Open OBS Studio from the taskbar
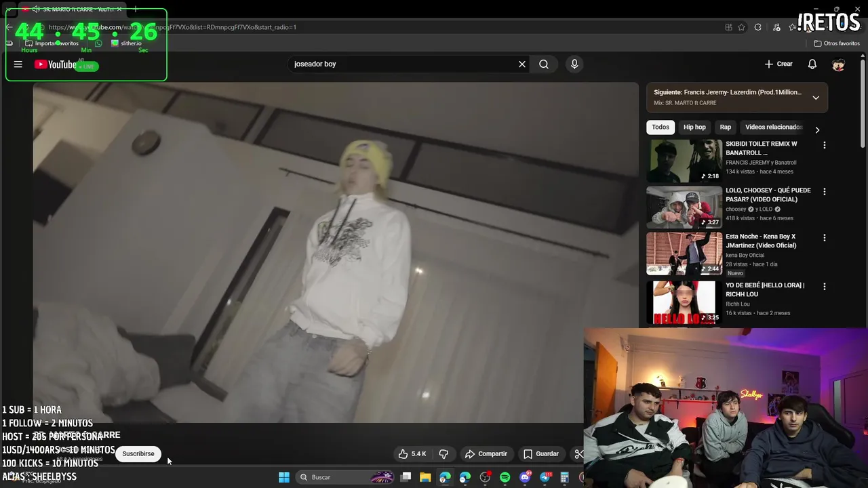Image resolution: width=868 pixels, height=488 pixels. (485, 477)
